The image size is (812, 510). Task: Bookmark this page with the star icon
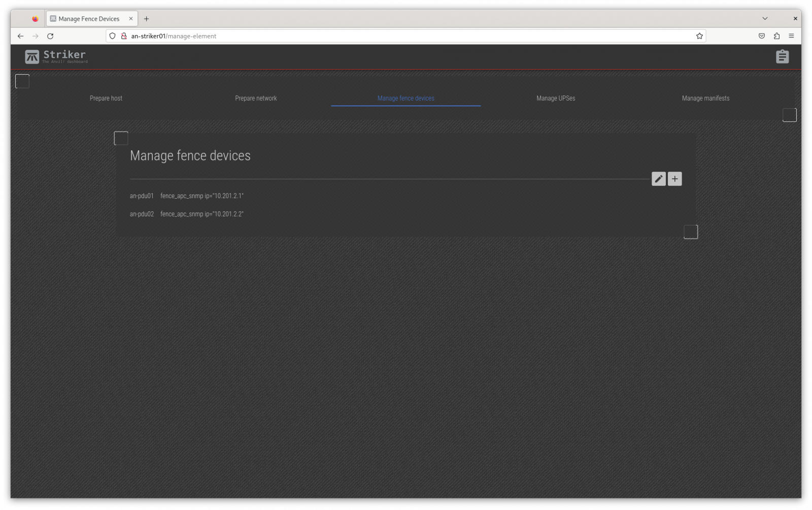[699, 36]
